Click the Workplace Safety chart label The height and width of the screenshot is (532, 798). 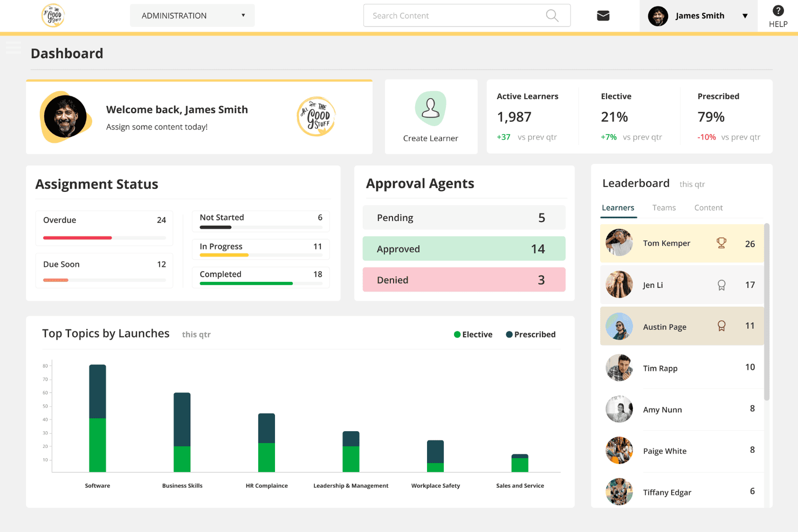[x=436, y=486]
